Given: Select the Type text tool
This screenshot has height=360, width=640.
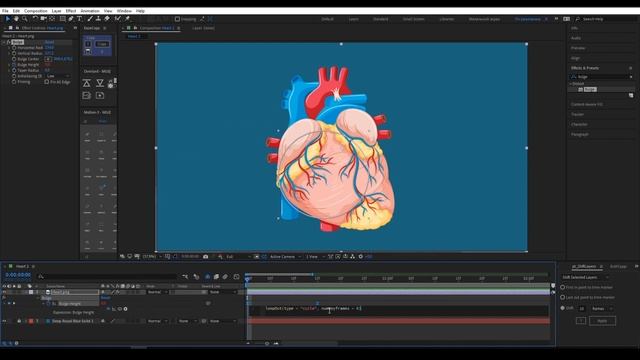Looking at the screenshot, I should coord(80,19).
